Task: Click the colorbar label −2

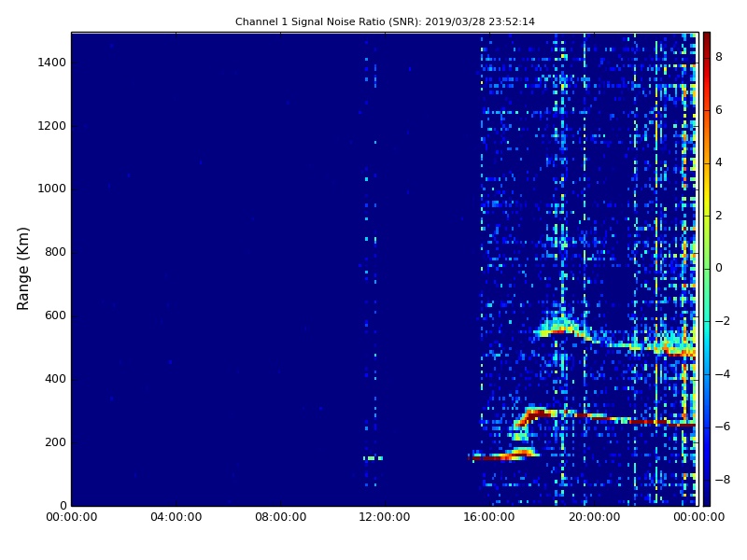Action: point(722,321)
